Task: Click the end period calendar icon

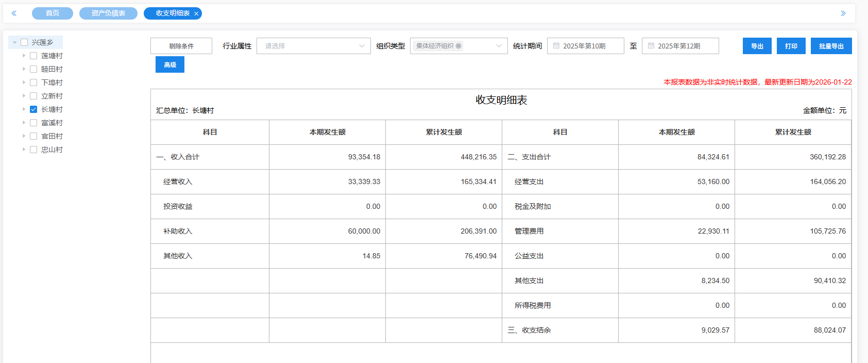Action: (x=651, y=46)
